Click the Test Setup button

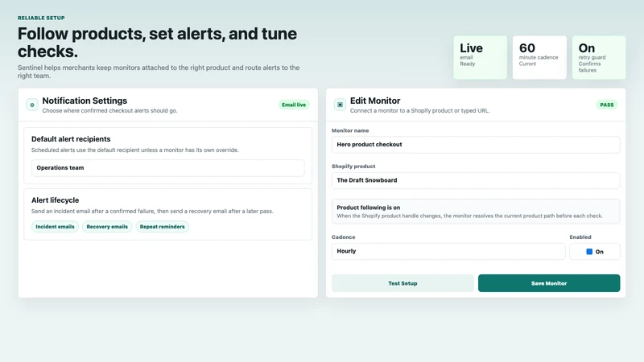point(402,283)
